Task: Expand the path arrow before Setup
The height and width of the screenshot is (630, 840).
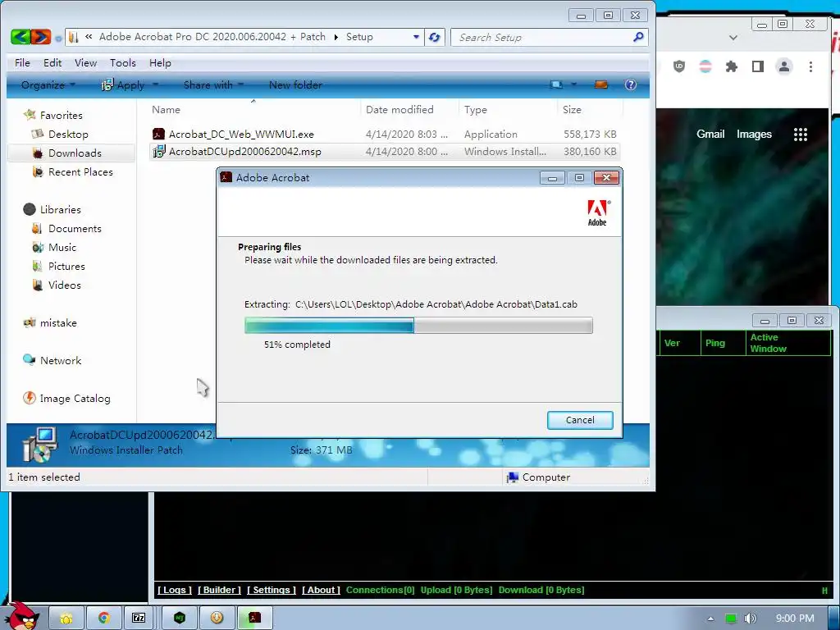Action: point(336,37)
